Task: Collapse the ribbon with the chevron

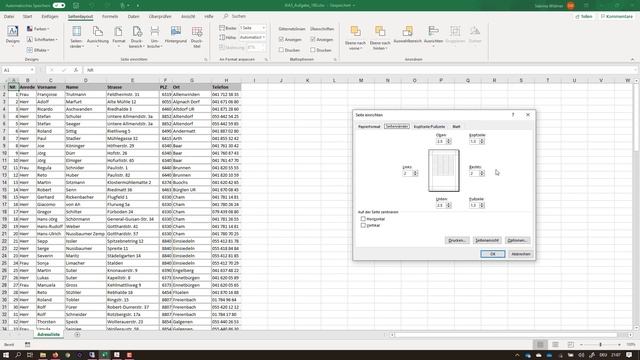Action: coord(632,60)
